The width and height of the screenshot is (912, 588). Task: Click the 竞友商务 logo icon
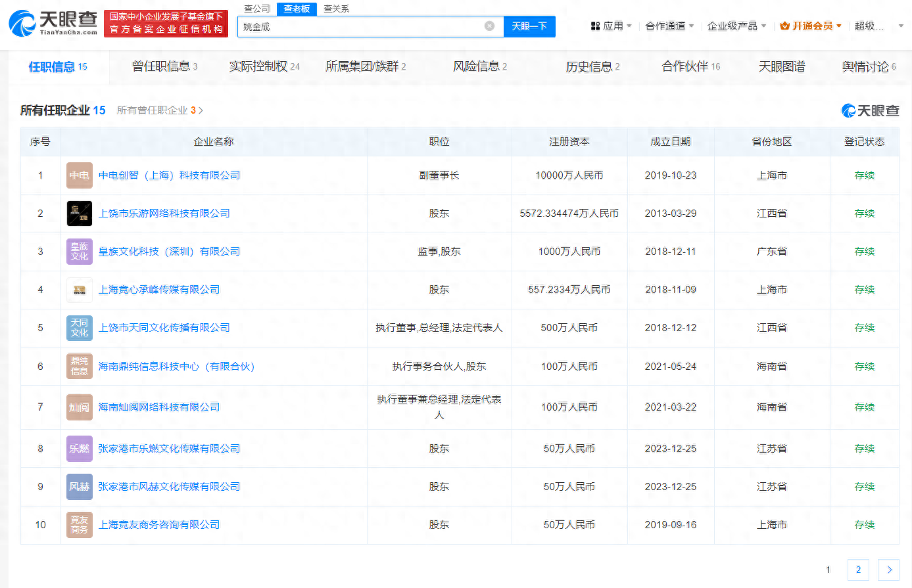click(x=79, y=525)
